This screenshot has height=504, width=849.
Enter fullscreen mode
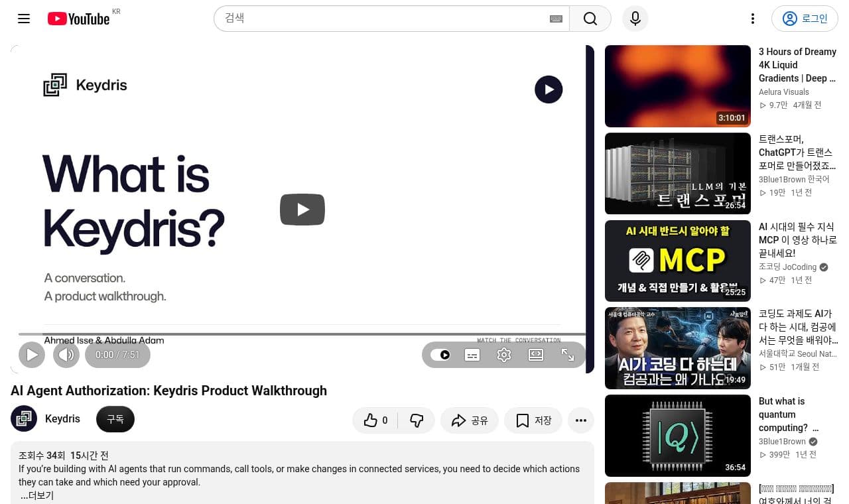[x=568, y=355]
